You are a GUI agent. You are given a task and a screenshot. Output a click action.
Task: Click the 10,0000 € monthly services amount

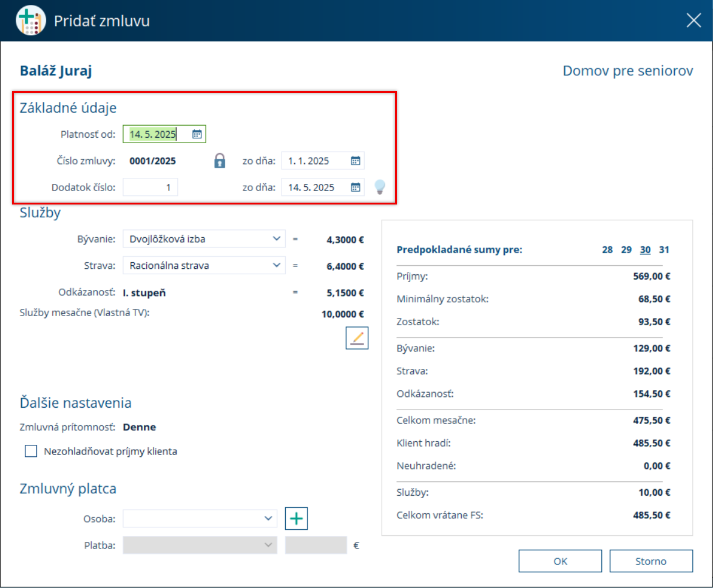pos(343,314)
